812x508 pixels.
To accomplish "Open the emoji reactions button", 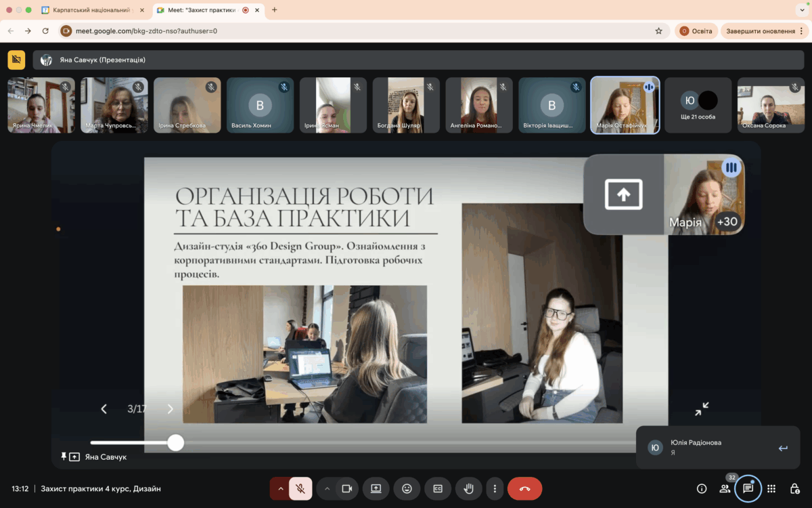I will coord(407,488).
